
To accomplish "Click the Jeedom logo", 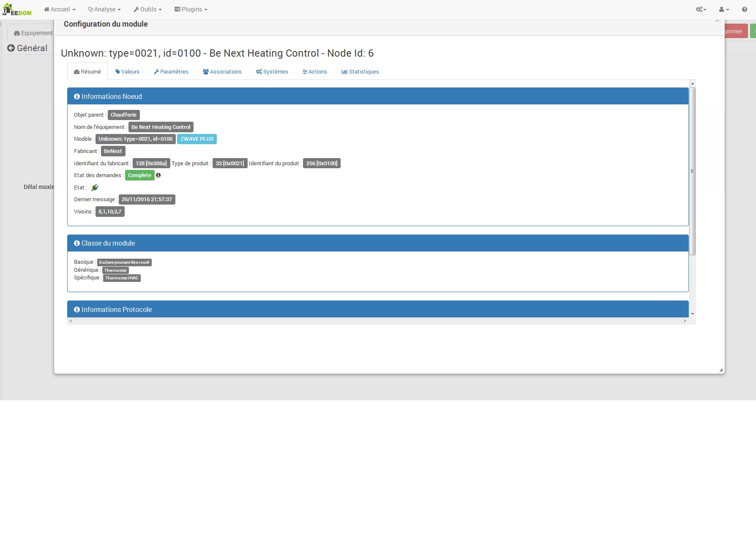I will (x=17, y=9).
